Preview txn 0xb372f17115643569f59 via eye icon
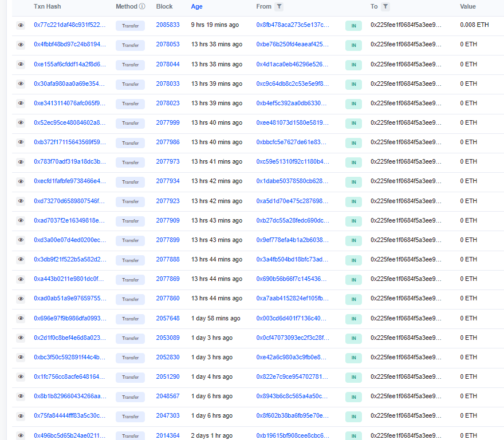Viewport: 504px width, 440px height. point(21,142)
